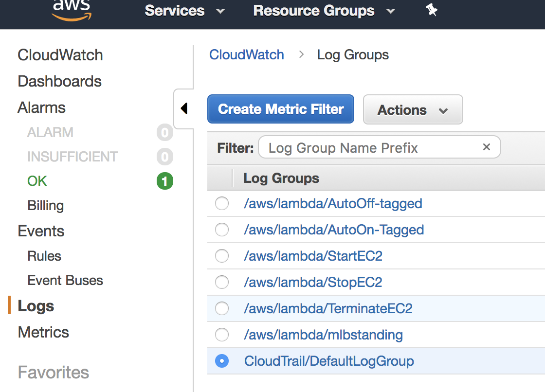Open the Actions dropdown button
This screenshot has width=545, height=392.
point(413,110)
